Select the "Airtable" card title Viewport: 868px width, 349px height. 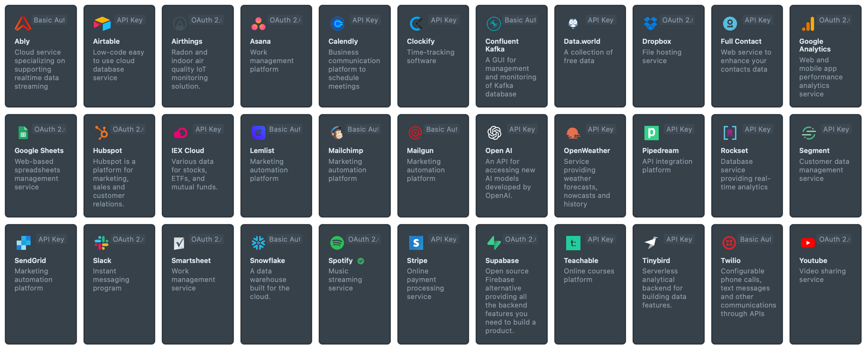(x=106, y=41)
